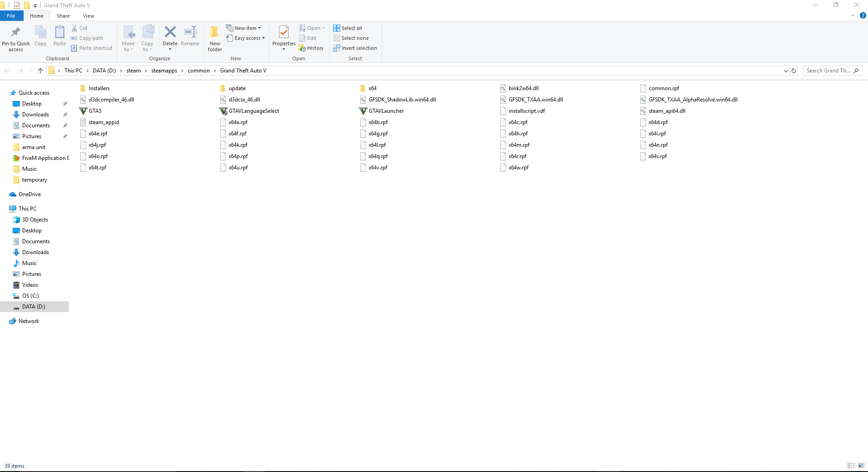Click Select all in ribbon
Viewport: 868px width, 472px height.
click(347, 28)
